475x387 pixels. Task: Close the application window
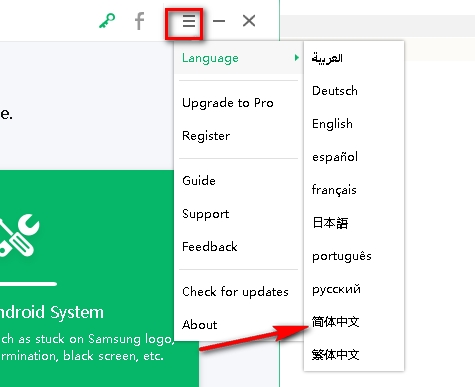(x=249, y=21)
